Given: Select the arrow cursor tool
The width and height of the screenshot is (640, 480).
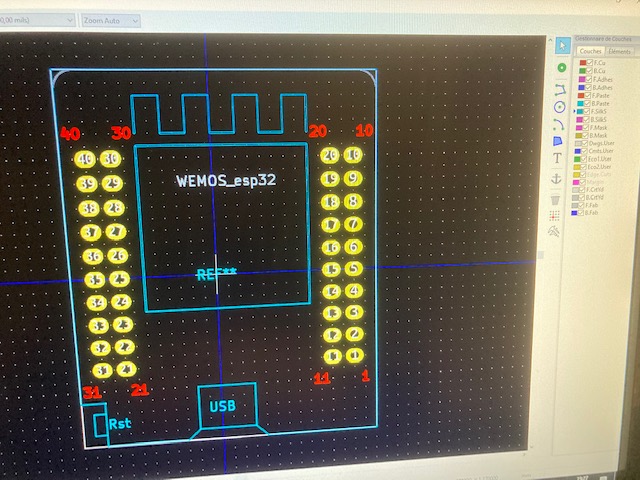Looking at the screenshot, I should click(x=562, y=46).
